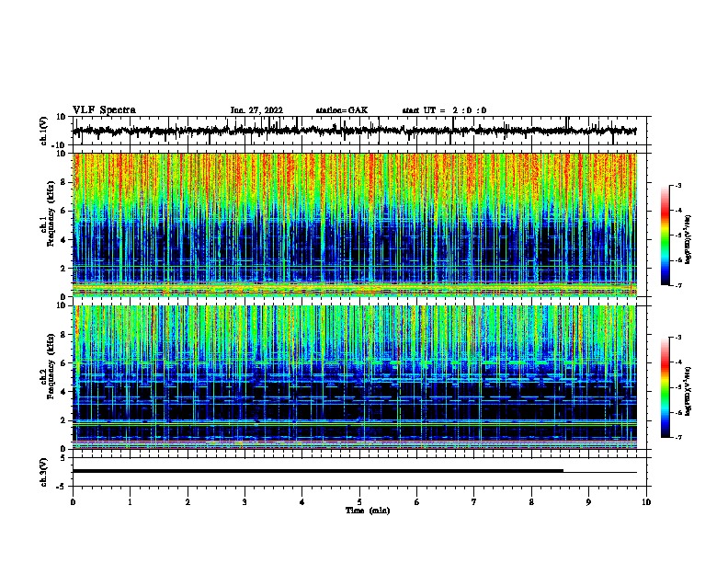
Task: Click time axis tick label '1'
Action: coord(130,502)
